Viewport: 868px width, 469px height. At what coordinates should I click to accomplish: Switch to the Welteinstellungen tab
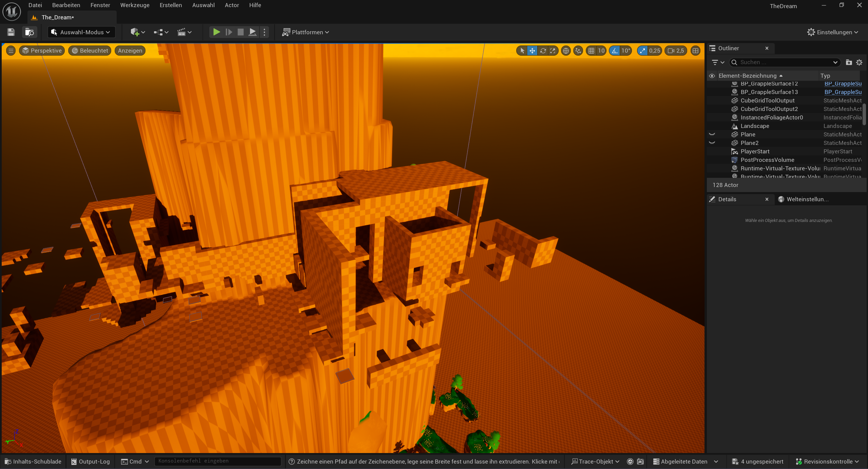[x=807, y=199]
